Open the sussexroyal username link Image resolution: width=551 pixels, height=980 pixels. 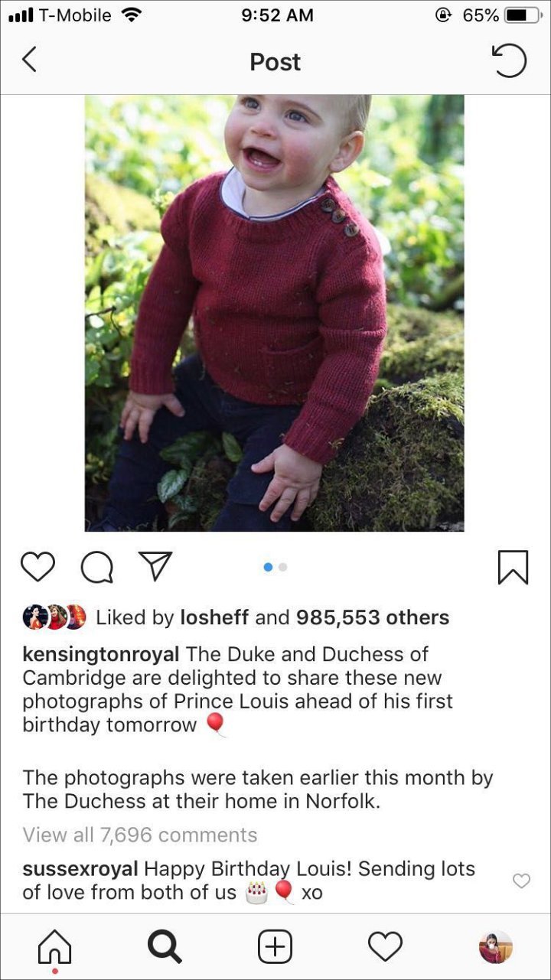click(x=80, y=869)
